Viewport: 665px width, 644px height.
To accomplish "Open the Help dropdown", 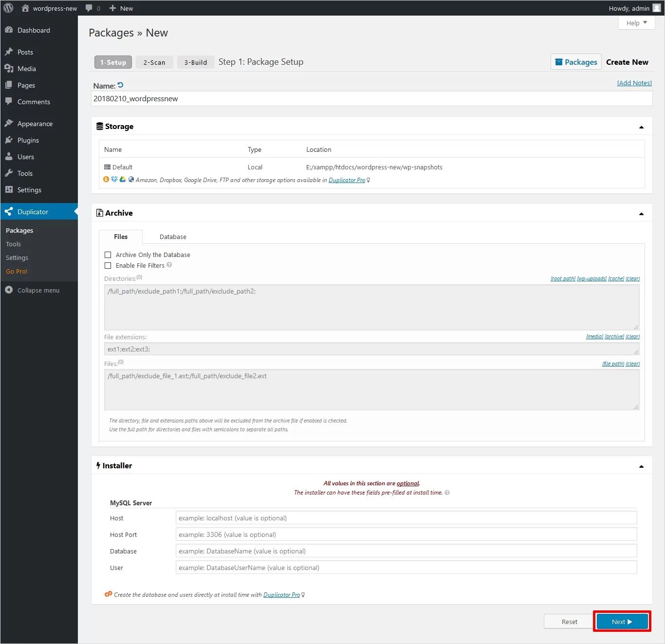I will [636, 22].
